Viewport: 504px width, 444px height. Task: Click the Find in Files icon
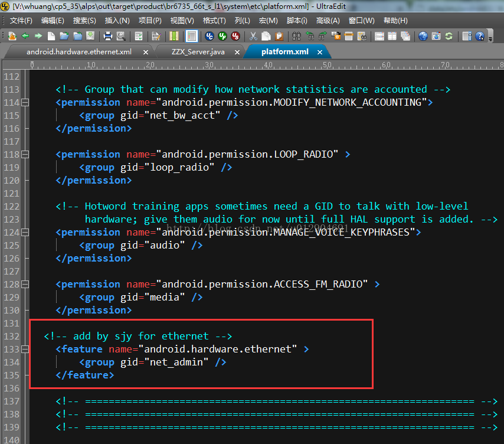[362, 36]
